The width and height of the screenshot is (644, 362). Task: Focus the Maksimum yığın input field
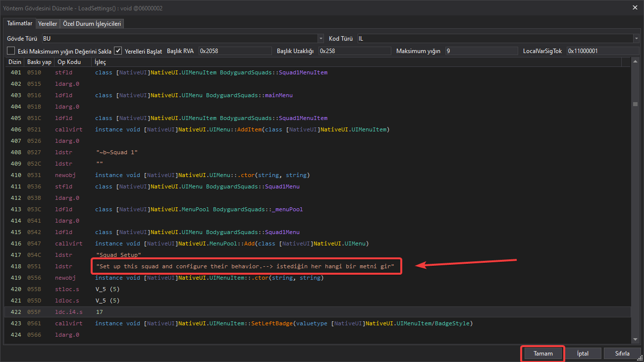[x=481, y=51]
